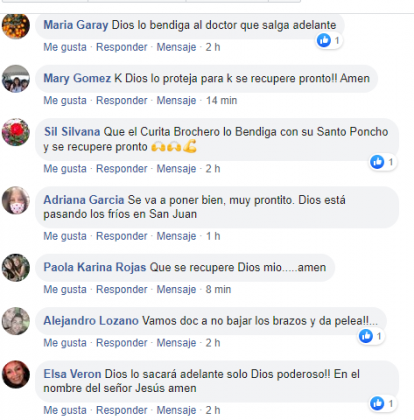Screen dimensions: 414x420
Task: Open Elsa Veron's profile picture
Action: (16, 374)
